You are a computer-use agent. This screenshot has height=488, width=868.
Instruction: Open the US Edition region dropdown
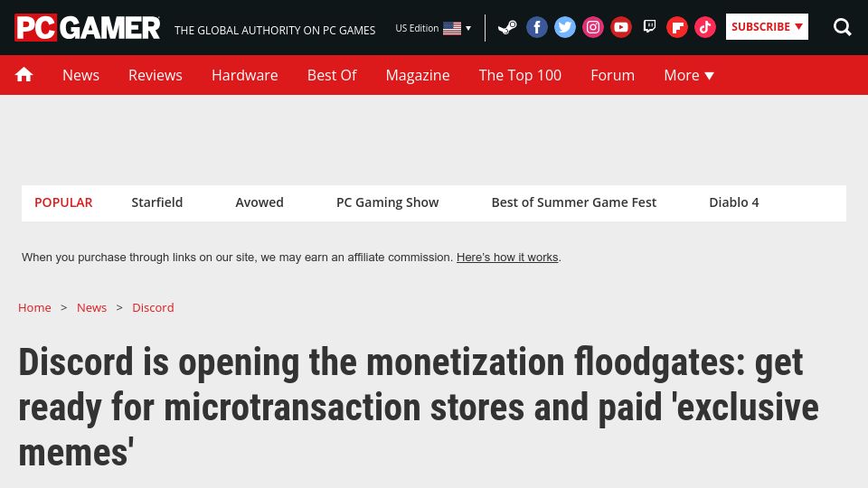click(x=433, y=28)
